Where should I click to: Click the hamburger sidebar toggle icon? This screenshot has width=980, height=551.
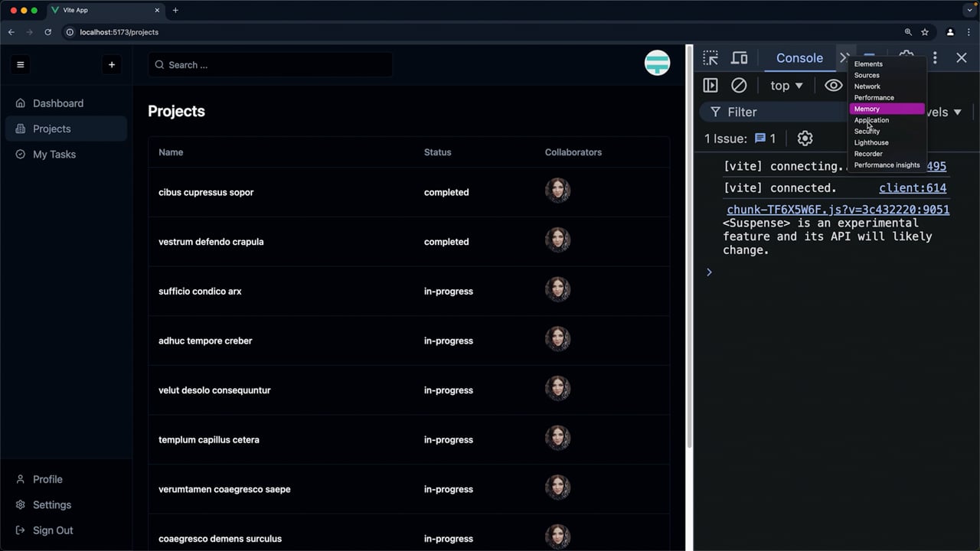[21, 65]
